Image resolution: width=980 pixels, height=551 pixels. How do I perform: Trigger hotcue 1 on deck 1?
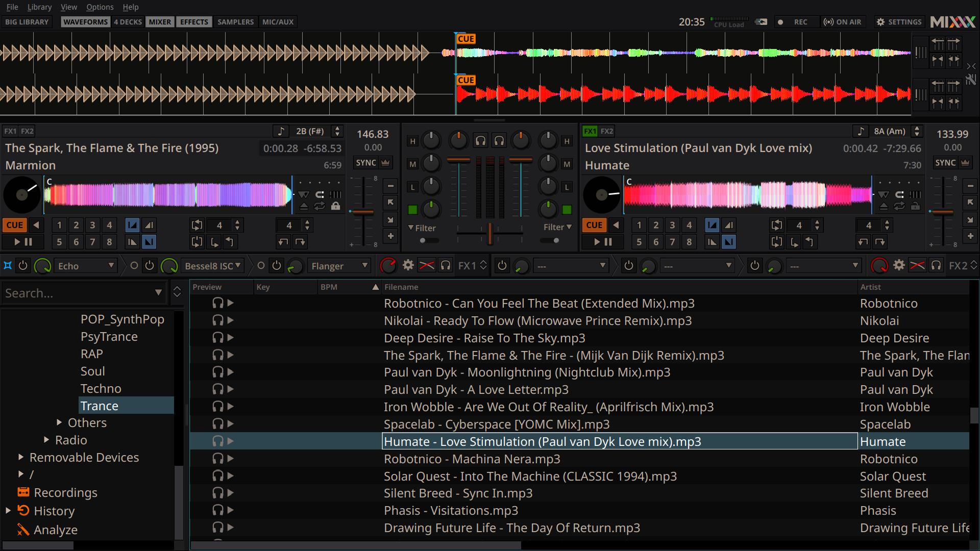click(x=59, y=225)
